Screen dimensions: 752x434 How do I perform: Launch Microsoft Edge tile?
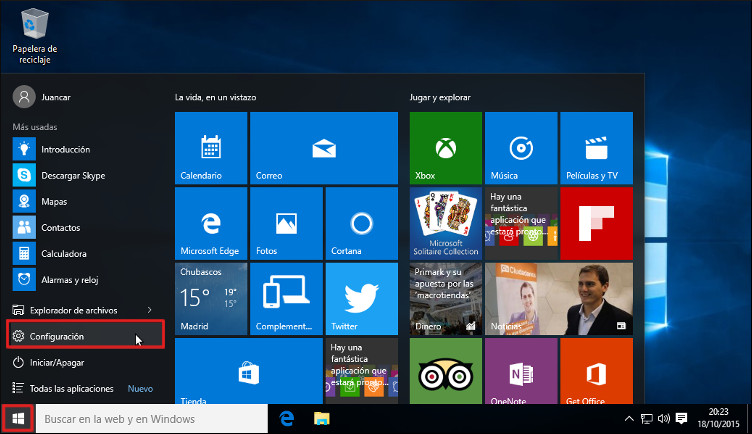[211, 223]
